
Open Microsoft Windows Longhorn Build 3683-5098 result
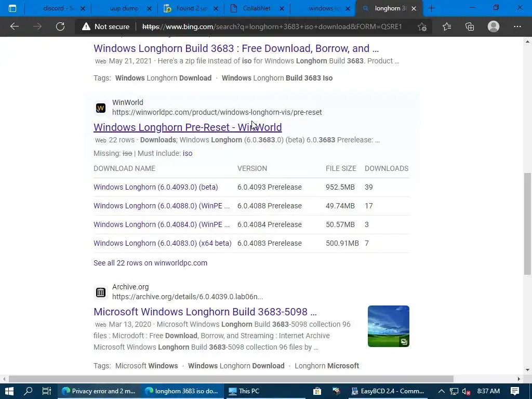[x=205, y=312]
